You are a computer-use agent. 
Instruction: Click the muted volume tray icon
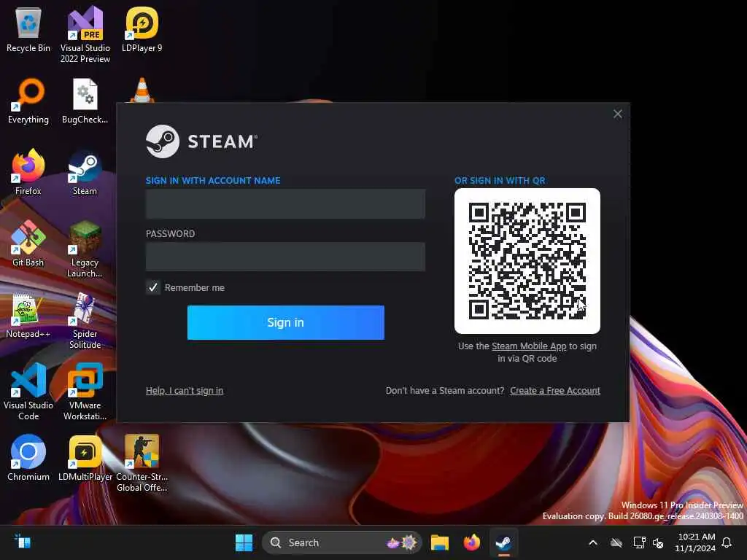(658, 542)
